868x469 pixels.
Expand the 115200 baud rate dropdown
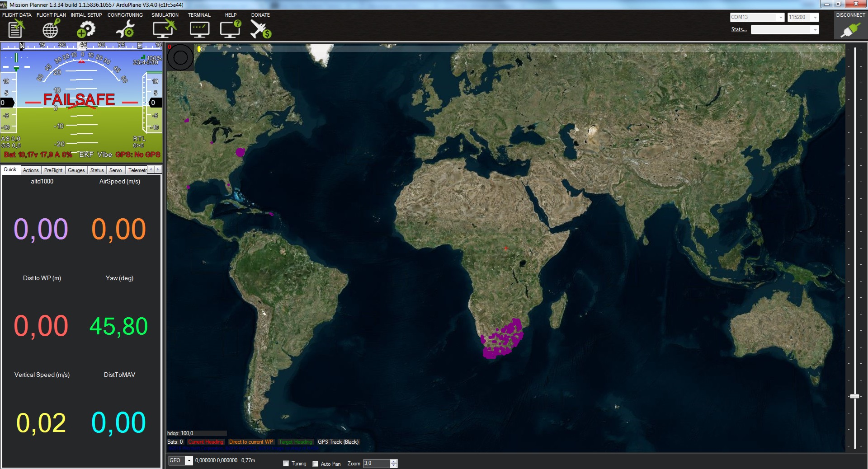(815, 17)
